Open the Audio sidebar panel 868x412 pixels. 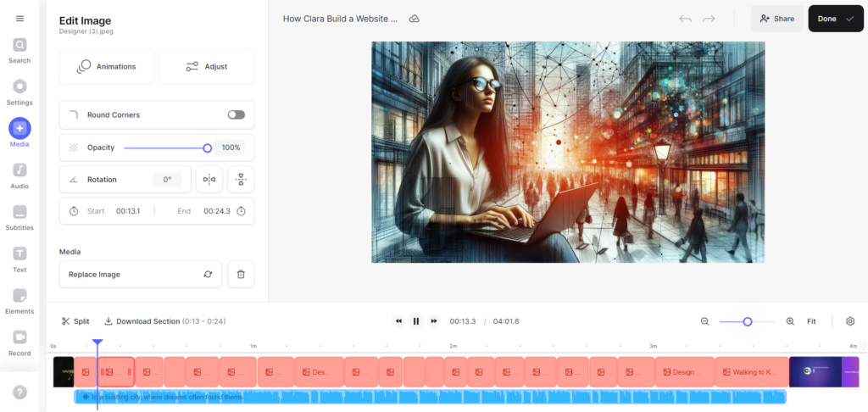coord(19,176)
